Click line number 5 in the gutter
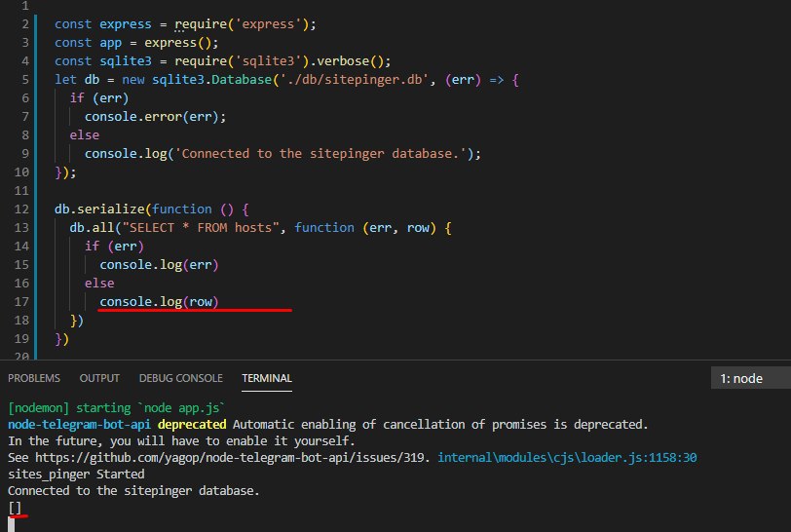 25,80
